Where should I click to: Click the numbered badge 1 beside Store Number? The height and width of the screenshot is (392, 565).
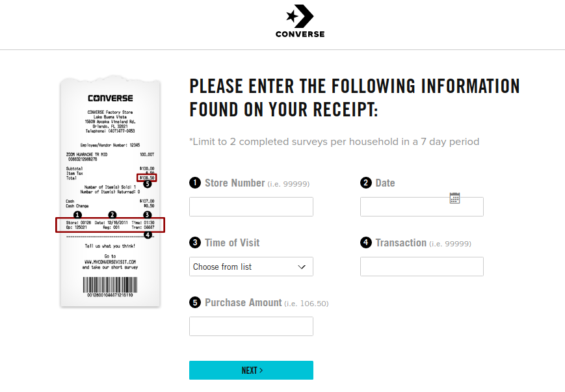[194, 183]
